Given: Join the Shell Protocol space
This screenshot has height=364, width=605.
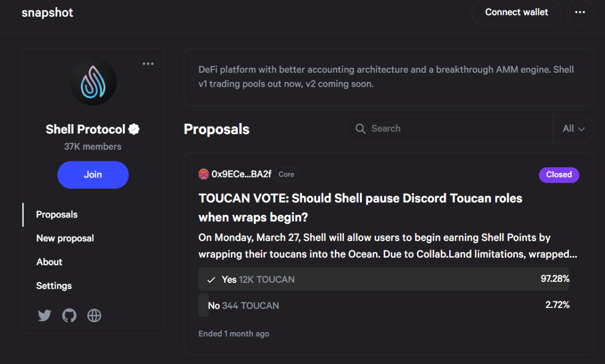Looking at the screenshot, I should (93, 174).
